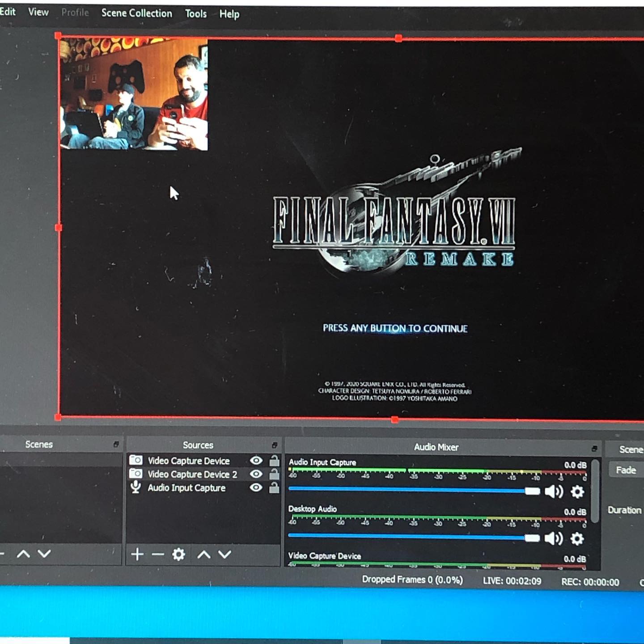This screenshot has height=644, width=644.
Task: Click the REC timer in status bar
Action: pos(590,582)
